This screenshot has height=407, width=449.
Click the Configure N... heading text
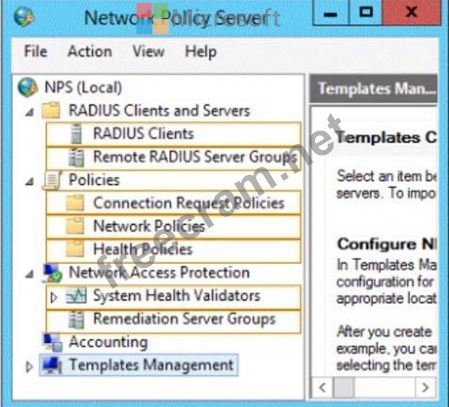(x=387, y=244)
